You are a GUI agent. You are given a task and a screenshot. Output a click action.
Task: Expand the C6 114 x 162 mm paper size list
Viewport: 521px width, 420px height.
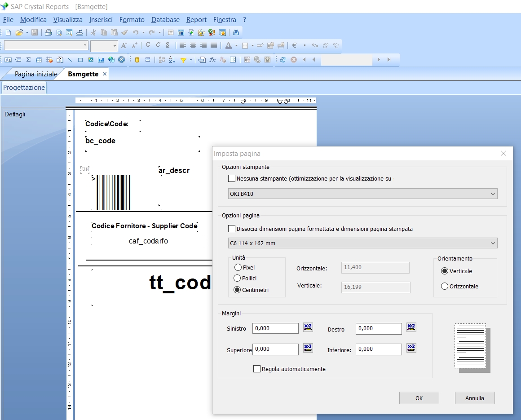pos(493,243)
